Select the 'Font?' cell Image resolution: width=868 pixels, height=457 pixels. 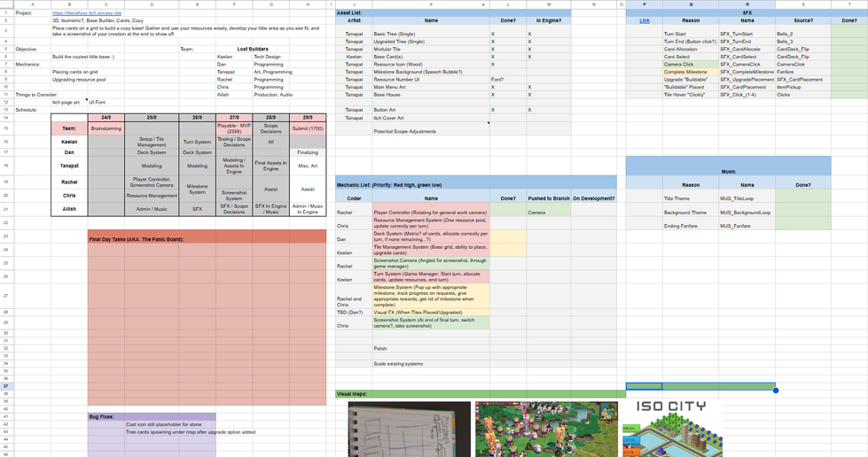tap(508, 80)
